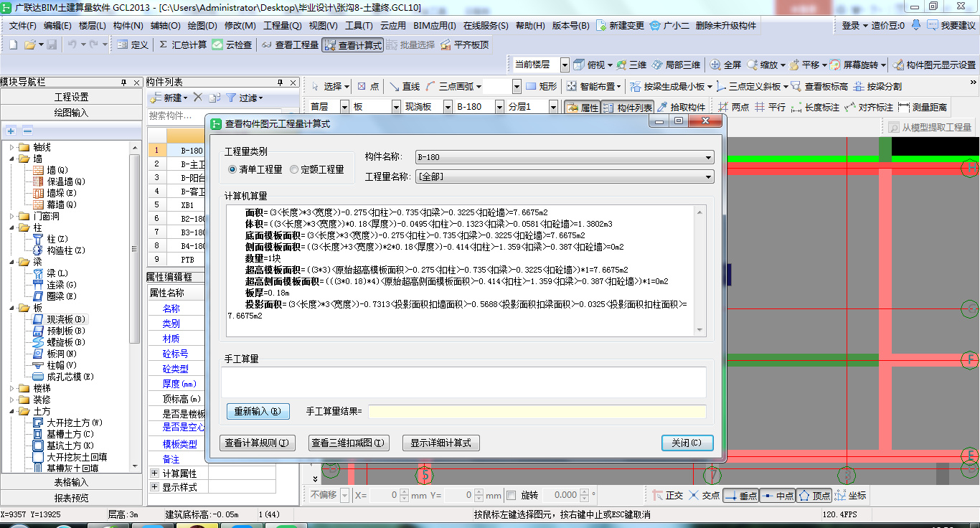This screenshot has width=980, height=528.
Task: Select the 直线 line drawing tool
Action: coord(405,86)
